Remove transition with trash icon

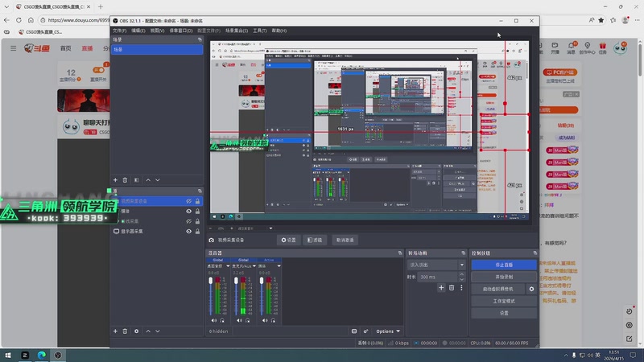pos(452,288)
